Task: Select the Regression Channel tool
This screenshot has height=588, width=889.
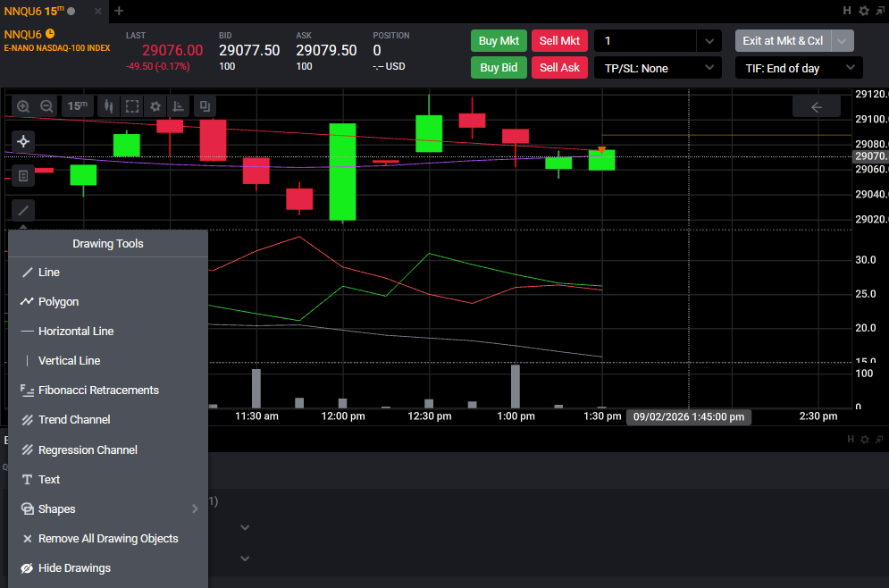Action: [x=108, y=449]
